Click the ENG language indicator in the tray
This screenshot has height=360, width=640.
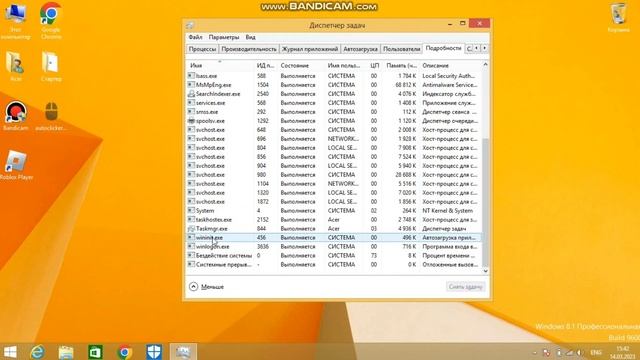pos(596,353)
